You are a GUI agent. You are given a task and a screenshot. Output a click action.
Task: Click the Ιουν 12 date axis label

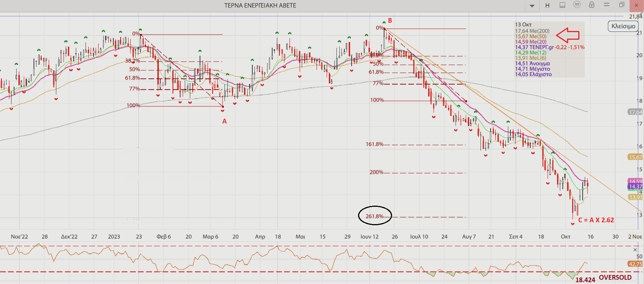tap(369, 237)
